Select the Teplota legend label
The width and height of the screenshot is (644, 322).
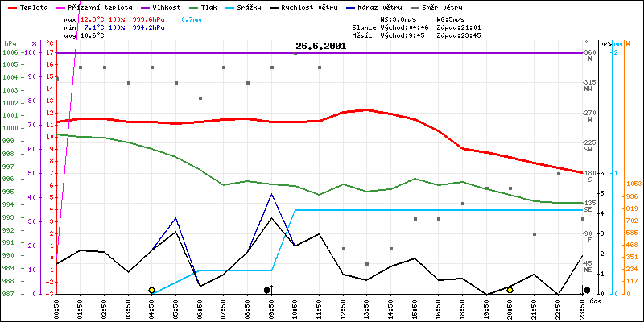click(33, 6)
